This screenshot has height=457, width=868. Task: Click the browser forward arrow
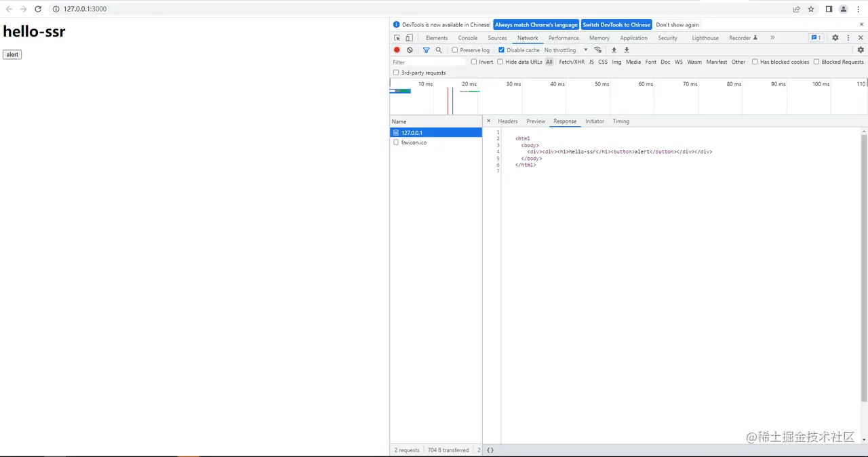(x=23, y=9)
